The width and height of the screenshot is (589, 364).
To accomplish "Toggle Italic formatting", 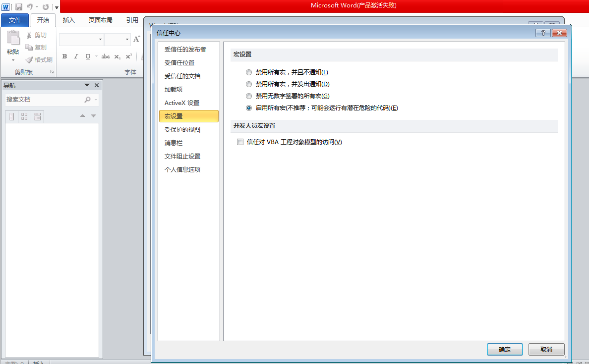I will [76, 56].
